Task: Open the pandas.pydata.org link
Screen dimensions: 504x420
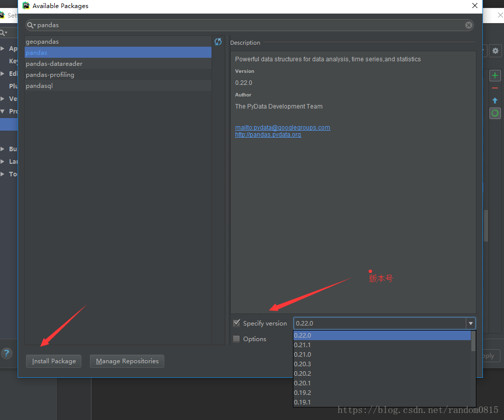Action: [268, 135]
